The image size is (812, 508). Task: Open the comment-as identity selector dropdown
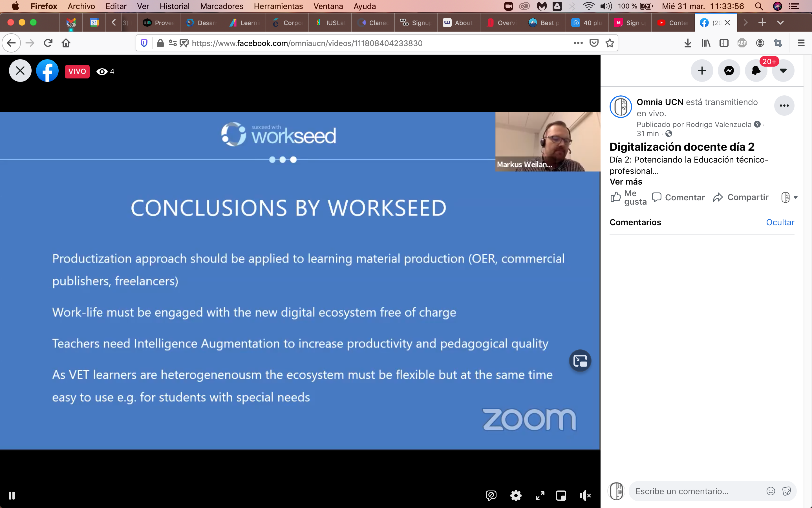pyautogui.click(x=789, y=197)
